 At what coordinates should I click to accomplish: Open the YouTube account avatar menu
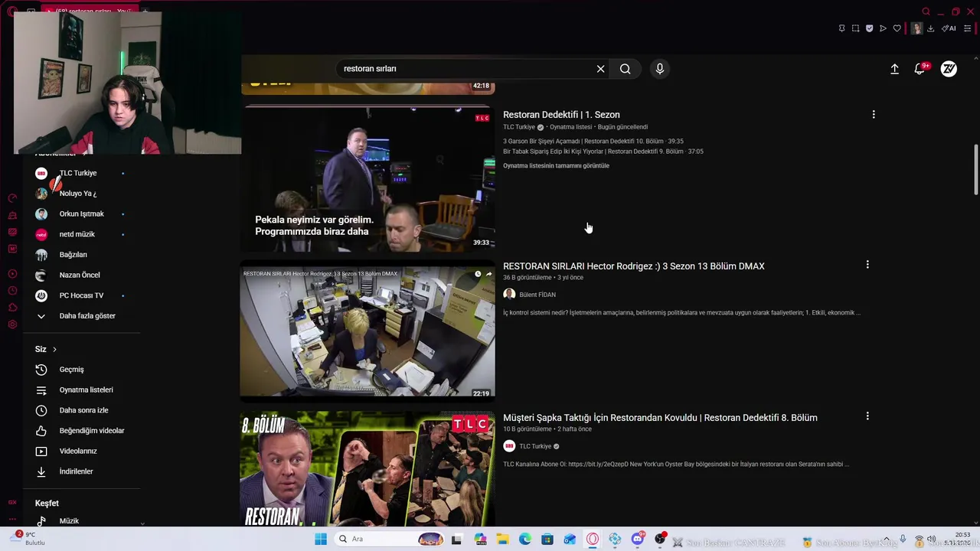[949, 69]
